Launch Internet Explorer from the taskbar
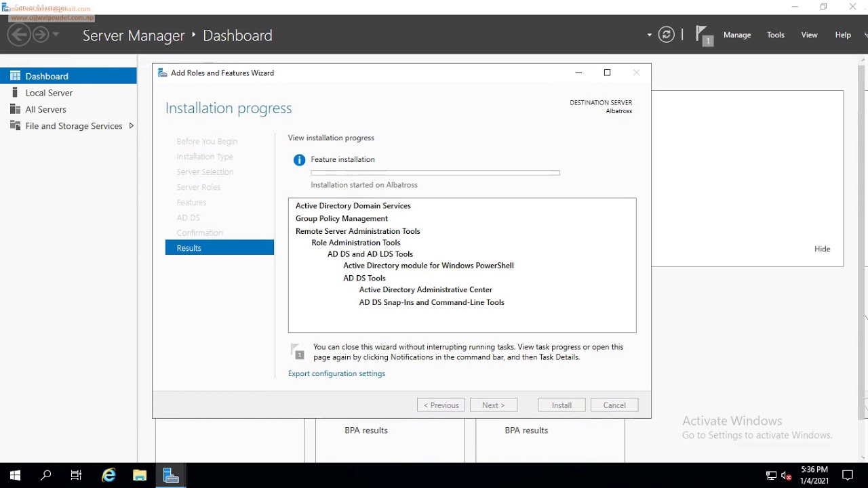Image resolution: width=868 pixels, height=488 pixels. [x=108, y=476]
